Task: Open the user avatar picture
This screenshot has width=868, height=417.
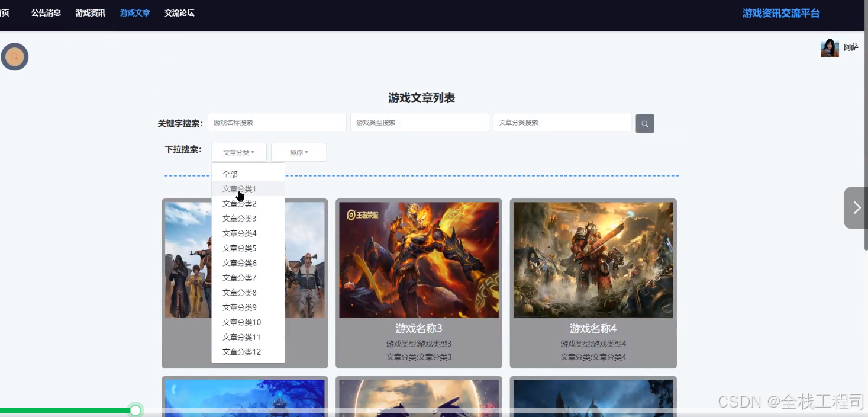Action: coord(830,48)
